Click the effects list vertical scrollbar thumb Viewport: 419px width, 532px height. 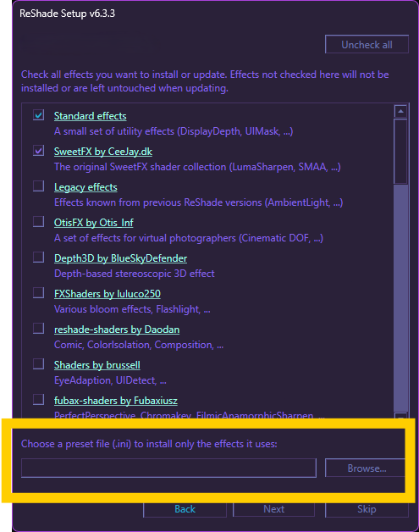[x=400, y=152]
